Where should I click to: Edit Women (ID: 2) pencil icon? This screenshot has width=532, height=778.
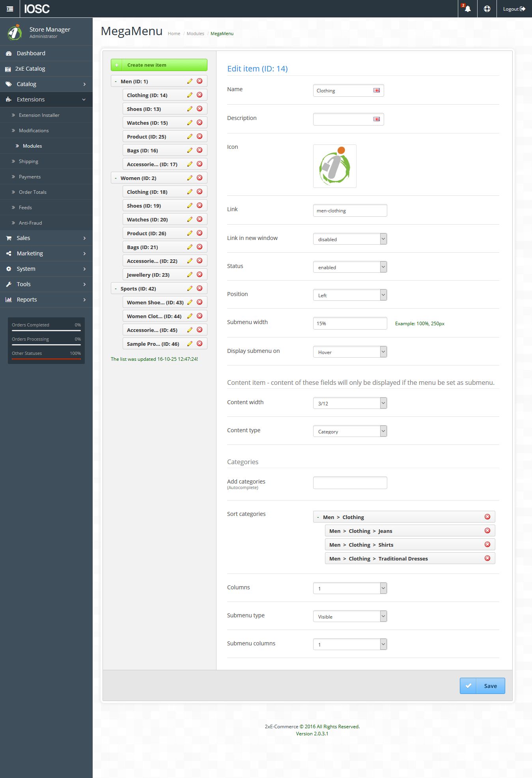point(190,178)
